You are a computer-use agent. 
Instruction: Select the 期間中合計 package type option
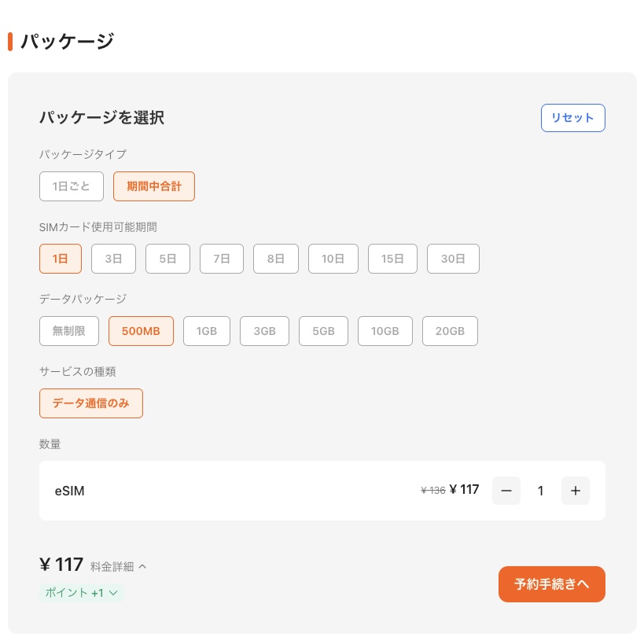(154, 186)
